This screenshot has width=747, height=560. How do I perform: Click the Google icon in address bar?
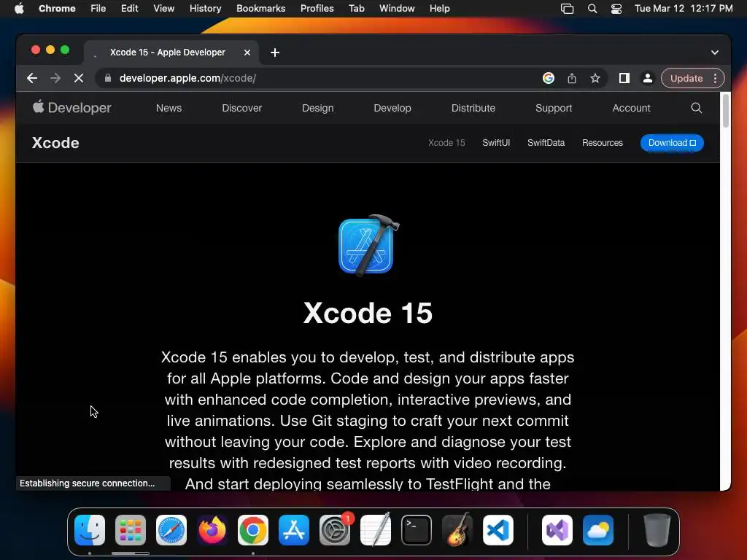(549, 78)
